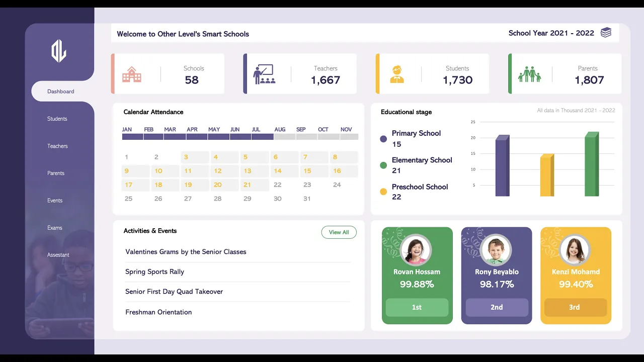Click Kenzi Mohamd's 99.40% score
Viewport: 644px width, 362px height.
point(576,284)
